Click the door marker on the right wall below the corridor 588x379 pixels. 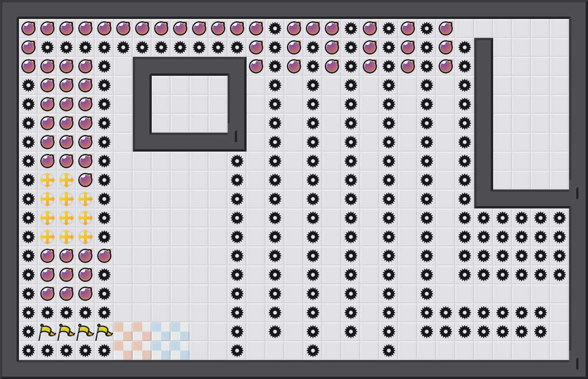point(577,193)
